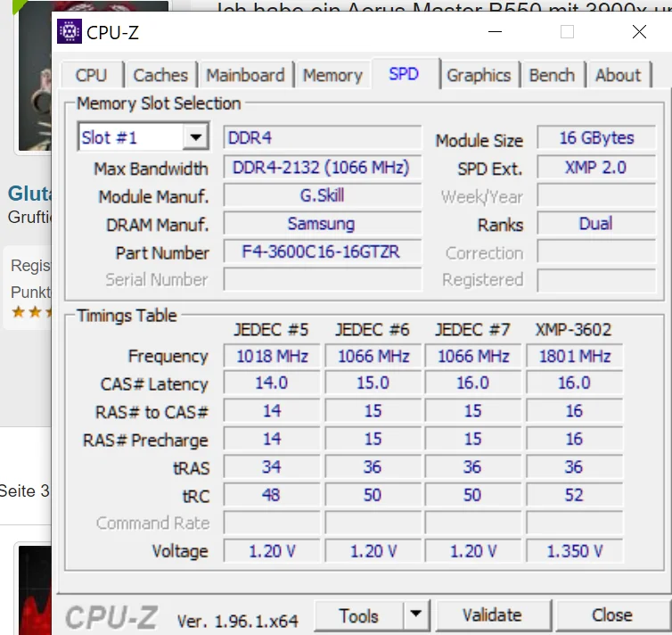Click the CPU-Z application icon in title bar
The width and height of the screenshot is (672, 635).
click(69, 31)
